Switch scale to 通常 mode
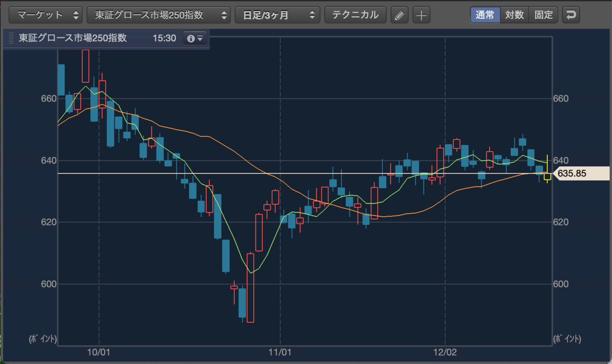 pyautogui.click(x=485, y=15)
